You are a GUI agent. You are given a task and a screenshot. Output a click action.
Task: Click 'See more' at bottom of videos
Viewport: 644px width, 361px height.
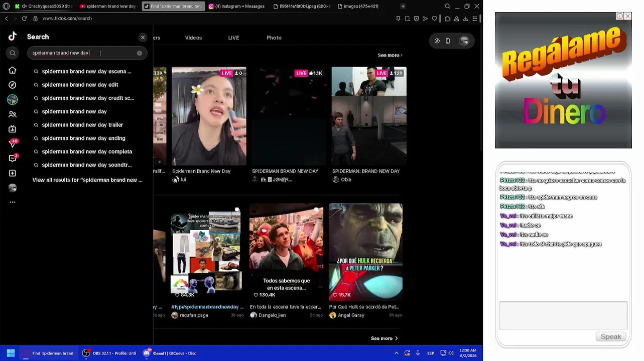coord(384,338)
